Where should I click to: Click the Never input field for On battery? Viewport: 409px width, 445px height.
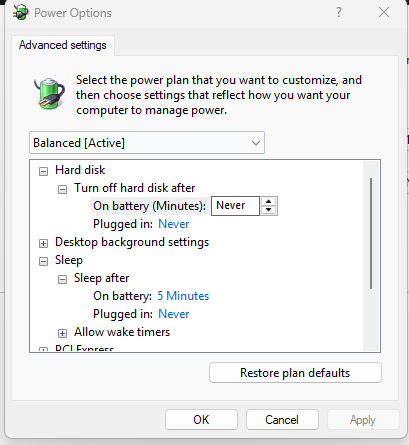click(x=235, y=206)
